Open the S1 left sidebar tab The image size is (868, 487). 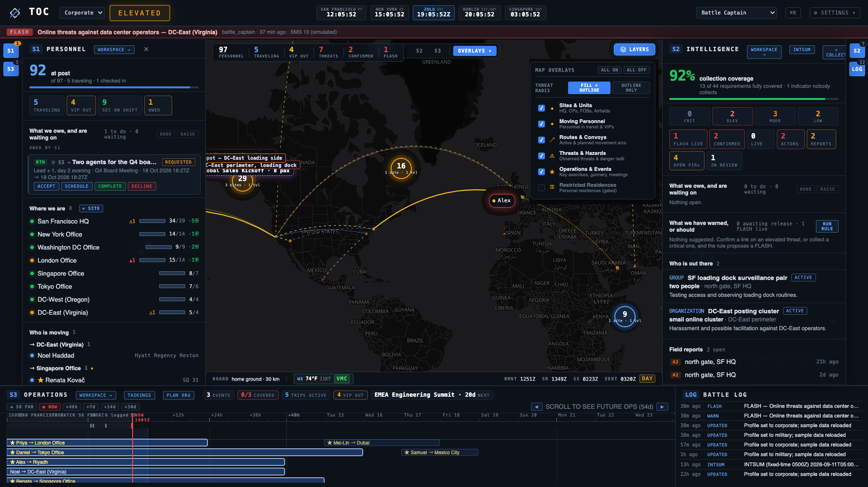[x=11, y=51]
